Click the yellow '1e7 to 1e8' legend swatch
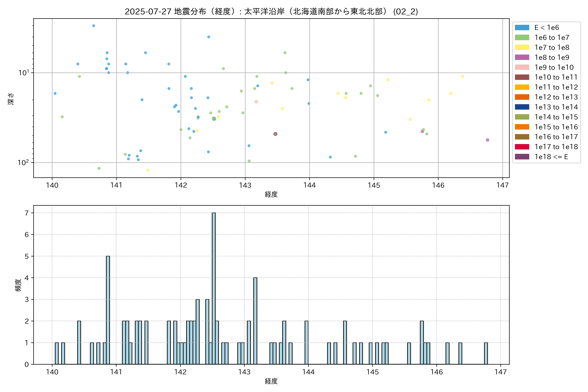588x392 pixels. pos(522,48)
